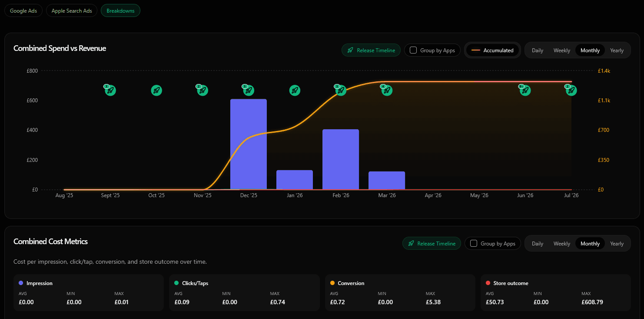Click the rocket release marker above Dec '25
The width and height of the screenshot is (644, 319).
tap(249, 91)
